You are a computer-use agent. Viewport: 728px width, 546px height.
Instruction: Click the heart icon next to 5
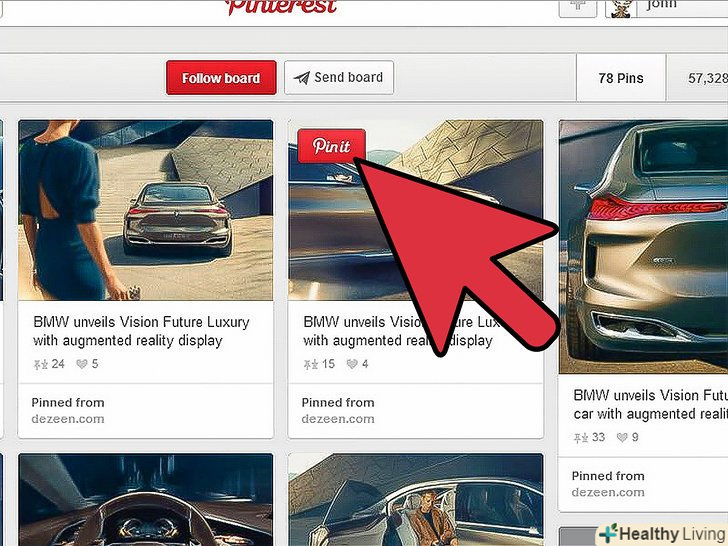(82, 364)
